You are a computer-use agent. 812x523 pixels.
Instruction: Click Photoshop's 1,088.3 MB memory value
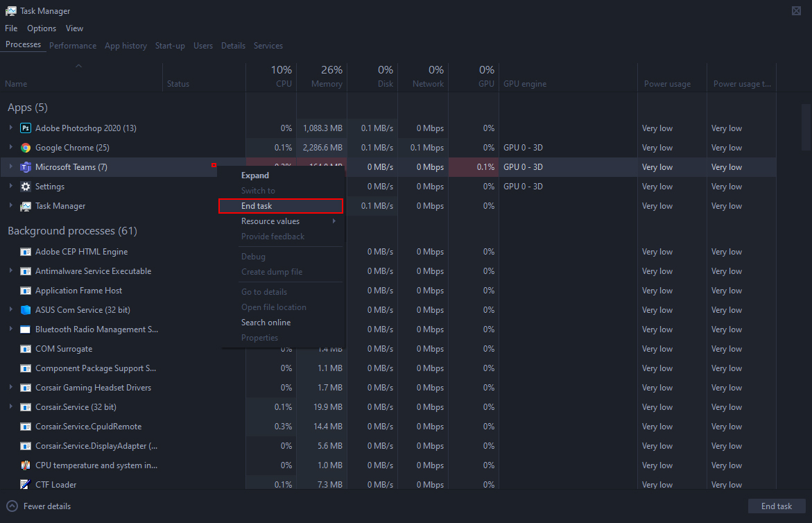tap(322, 128)
